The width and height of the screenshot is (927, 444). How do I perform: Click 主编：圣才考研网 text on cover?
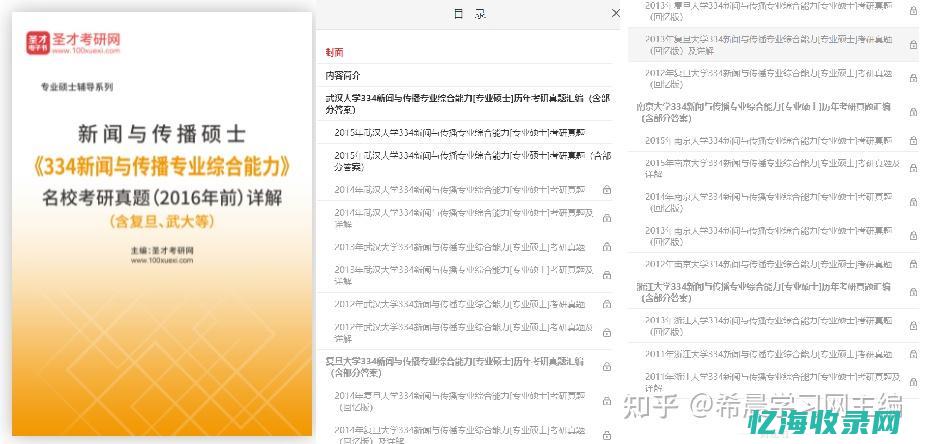163,250
